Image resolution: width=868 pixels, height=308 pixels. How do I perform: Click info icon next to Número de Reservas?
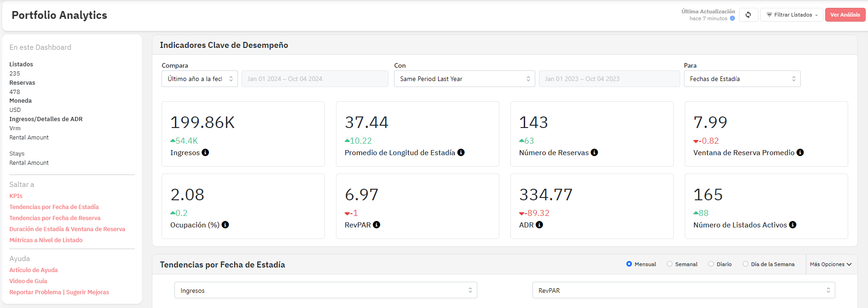[x=594, y=152]
